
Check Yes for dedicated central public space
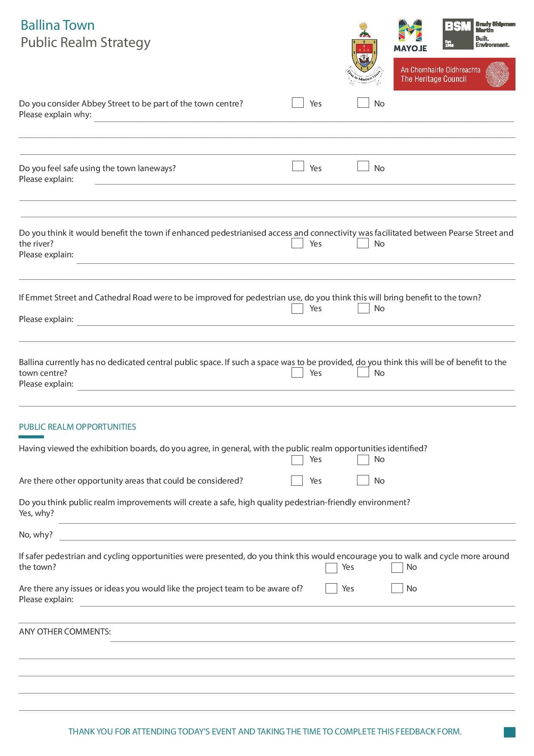pos(297,372)
